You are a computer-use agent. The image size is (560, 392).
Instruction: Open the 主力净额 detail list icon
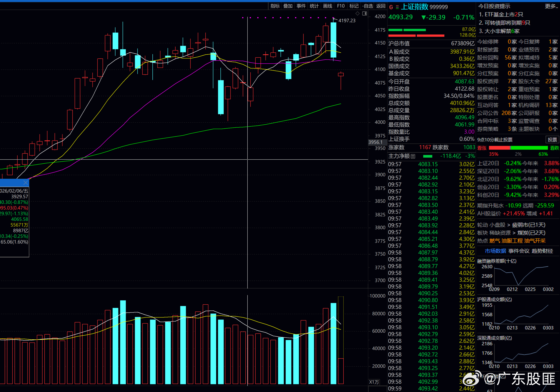(413, 156)
